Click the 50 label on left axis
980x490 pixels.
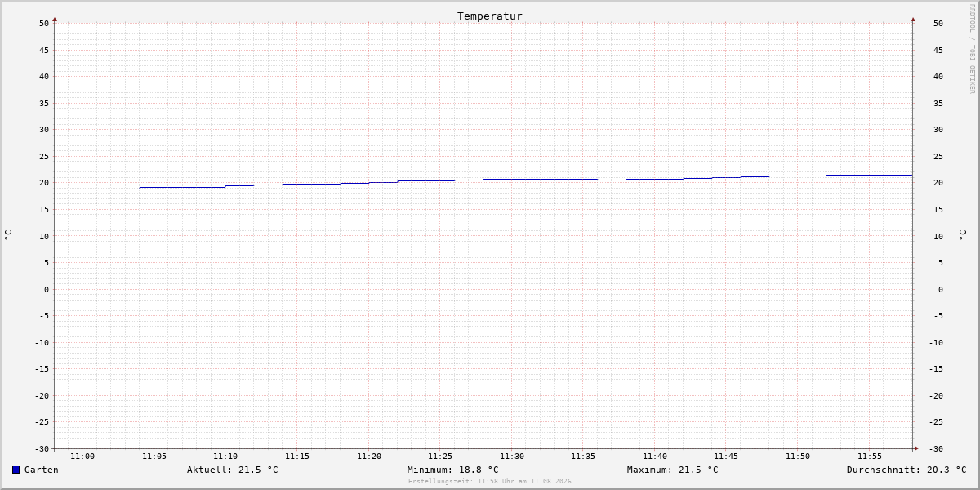tap(44, 23)
